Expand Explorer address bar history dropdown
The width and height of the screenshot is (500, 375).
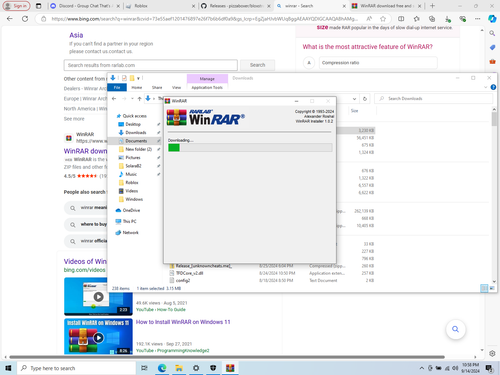coord(354,99)
